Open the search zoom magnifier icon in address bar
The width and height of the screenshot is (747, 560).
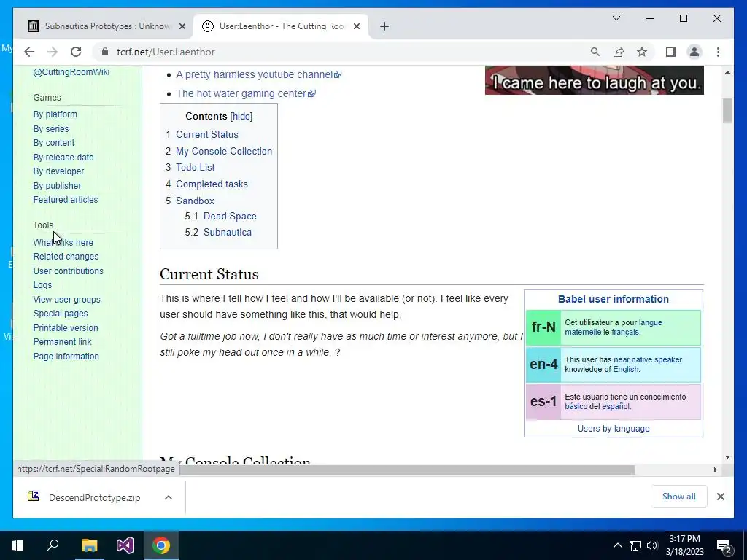click(x=595, y=52)
